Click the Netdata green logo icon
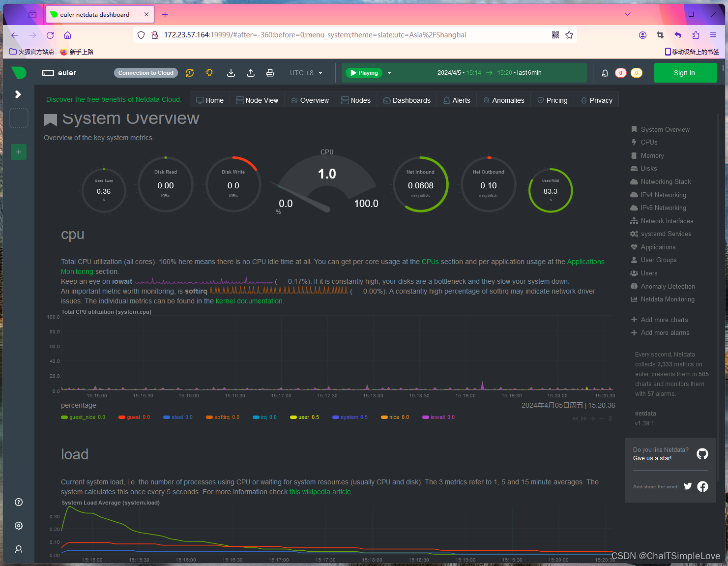Viewport: 728px width, 566px height. (19, 73)
